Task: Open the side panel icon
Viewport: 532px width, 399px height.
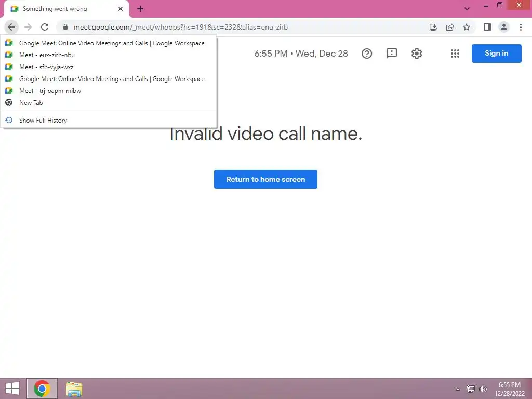Action: (x=487, y=27)
